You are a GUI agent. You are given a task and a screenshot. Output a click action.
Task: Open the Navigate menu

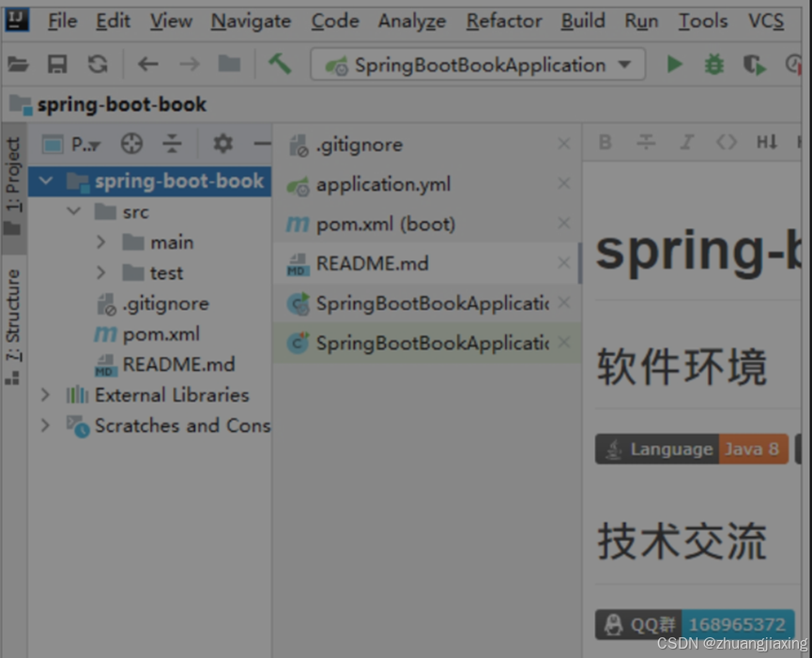(x=252, y=22)
